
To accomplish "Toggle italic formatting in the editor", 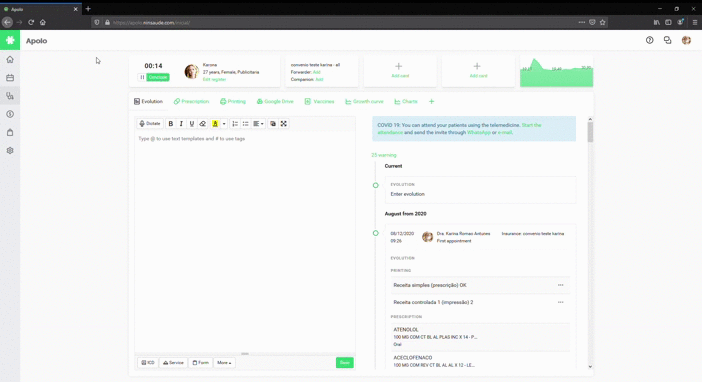I will pos(181,124).
